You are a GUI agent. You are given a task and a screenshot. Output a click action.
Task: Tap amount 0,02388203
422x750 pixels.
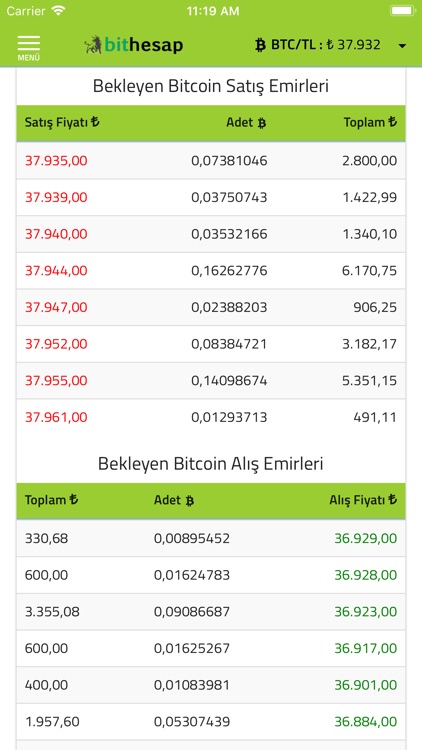click(x=229, y=307)
